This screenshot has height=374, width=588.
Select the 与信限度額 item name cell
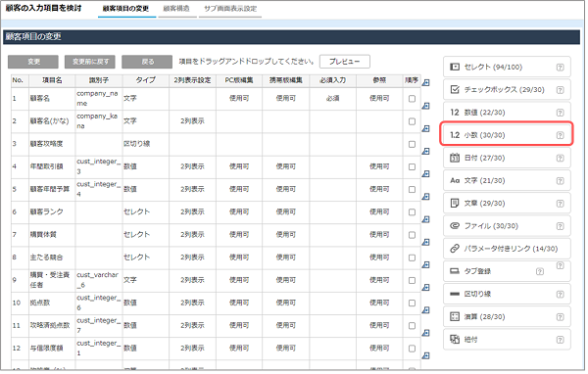(52, 349)
